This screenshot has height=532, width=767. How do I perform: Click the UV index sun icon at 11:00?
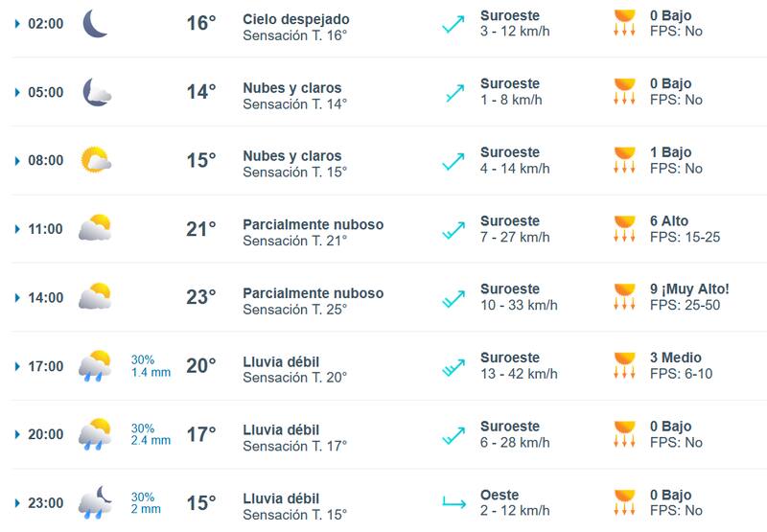tap(625, 229)
